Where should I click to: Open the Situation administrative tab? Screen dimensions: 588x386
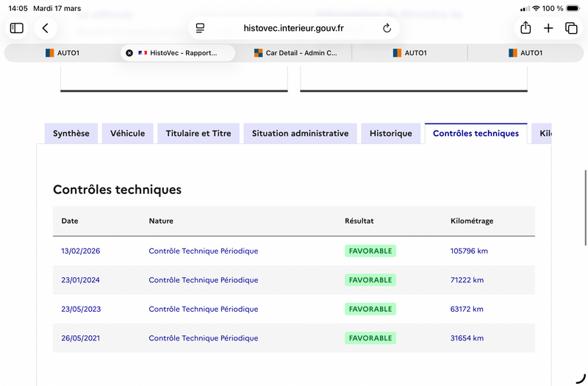(300, 133)
